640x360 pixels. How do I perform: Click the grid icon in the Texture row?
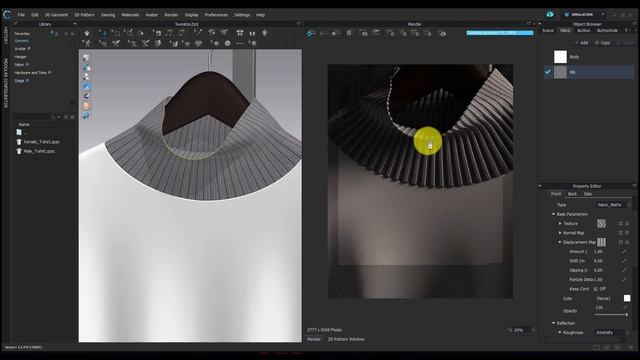pos(620,223)
